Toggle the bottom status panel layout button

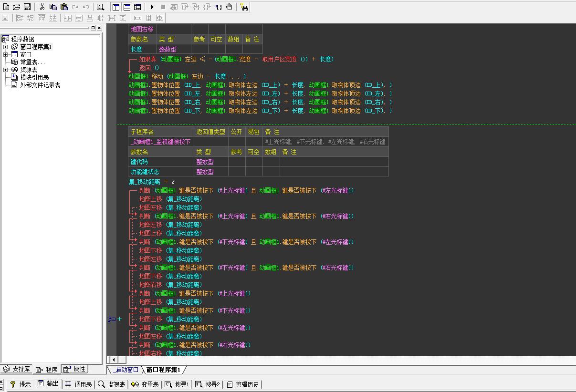click(127, 7)
